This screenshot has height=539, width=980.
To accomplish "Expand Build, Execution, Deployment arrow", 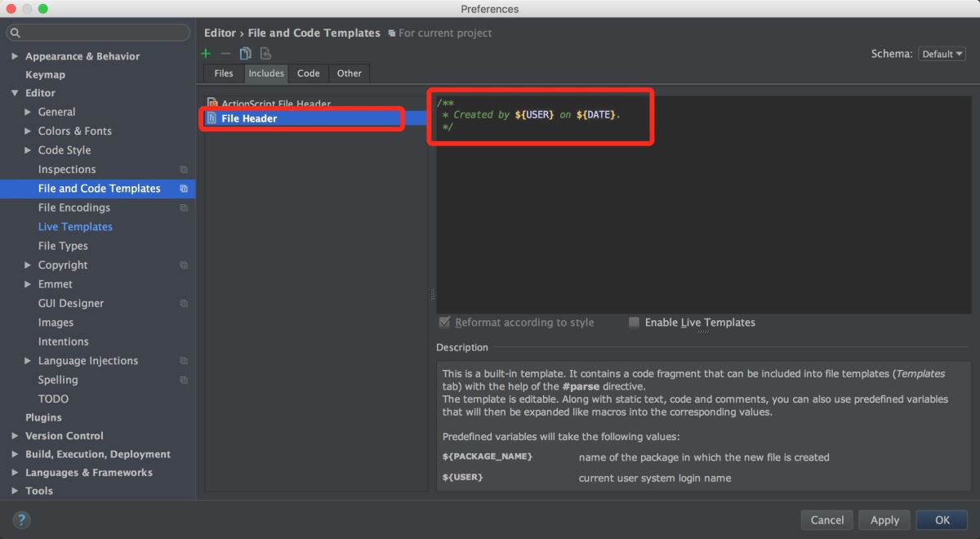I will coord(15,454).
